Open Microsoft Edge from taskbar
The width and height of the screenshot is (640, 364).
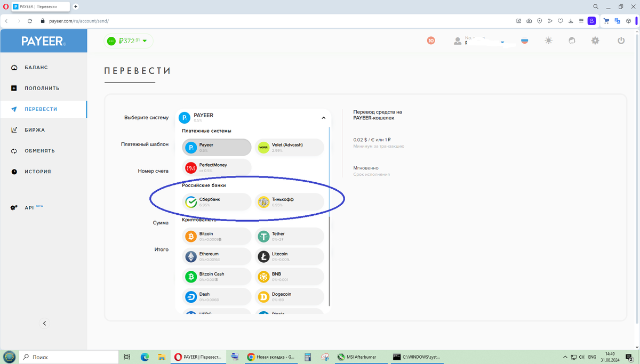[144, 357]
